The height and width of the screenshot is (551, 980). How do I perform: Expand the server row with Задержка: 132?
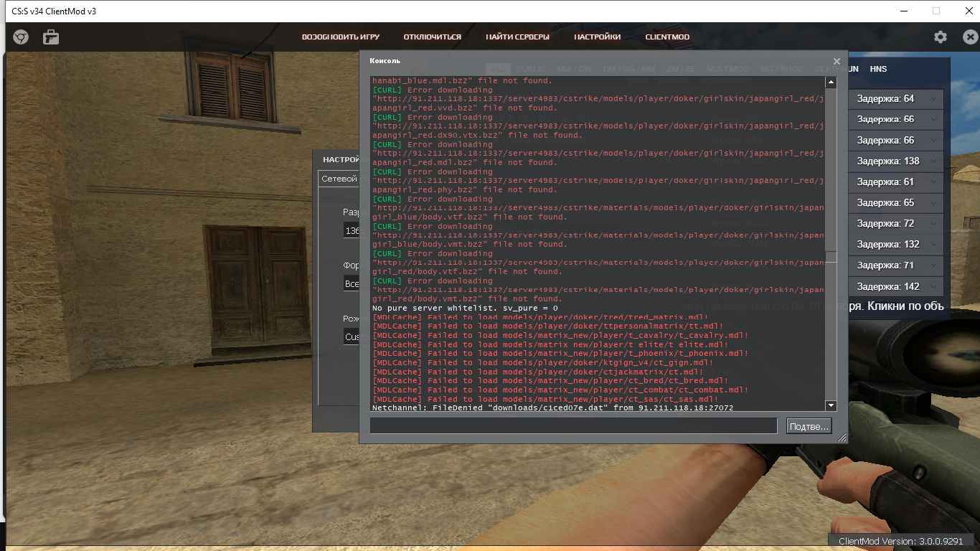[933, 244]
